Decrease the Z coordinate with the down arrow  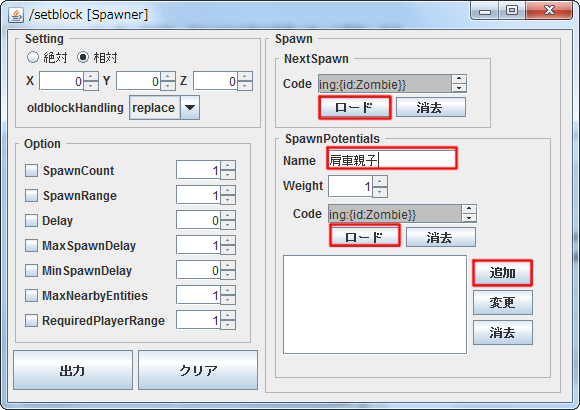tap(245, 86)
